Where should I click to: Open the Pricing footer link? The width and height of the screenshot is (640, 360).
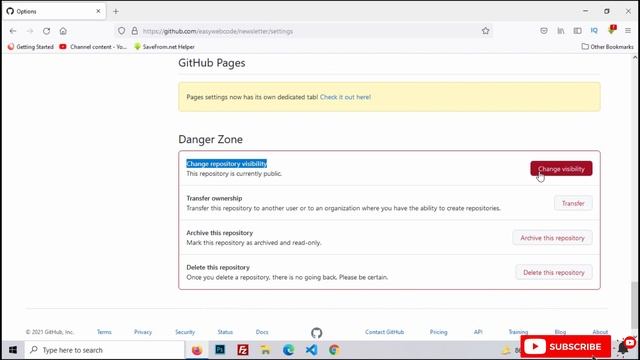(438, 332)
